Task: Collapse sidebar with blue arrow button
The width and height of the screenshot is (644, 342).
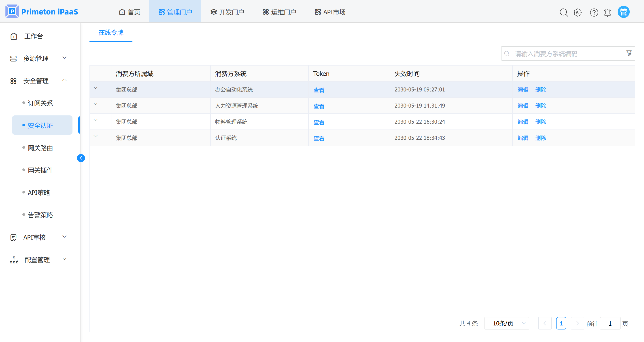Action: 81,158
